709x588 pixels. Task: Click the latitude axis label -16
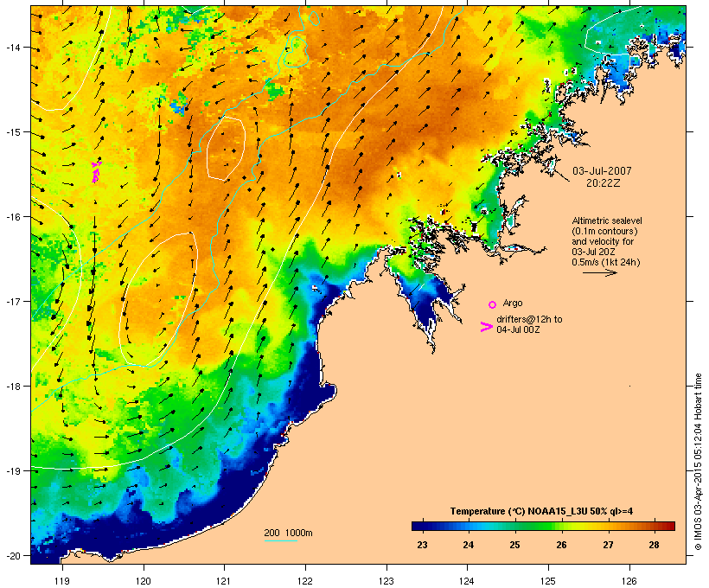point(12,217)
